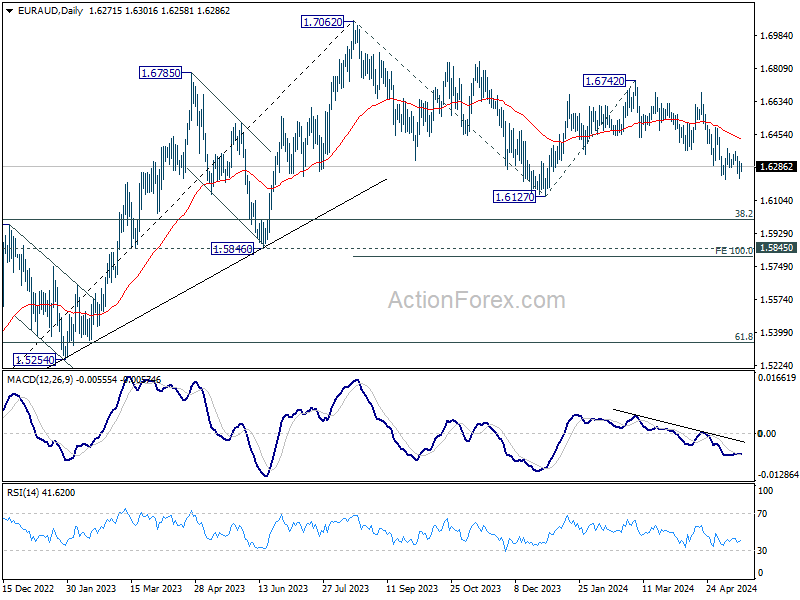Click the 27 Jul 2023 date label

(x=346, y=589)
